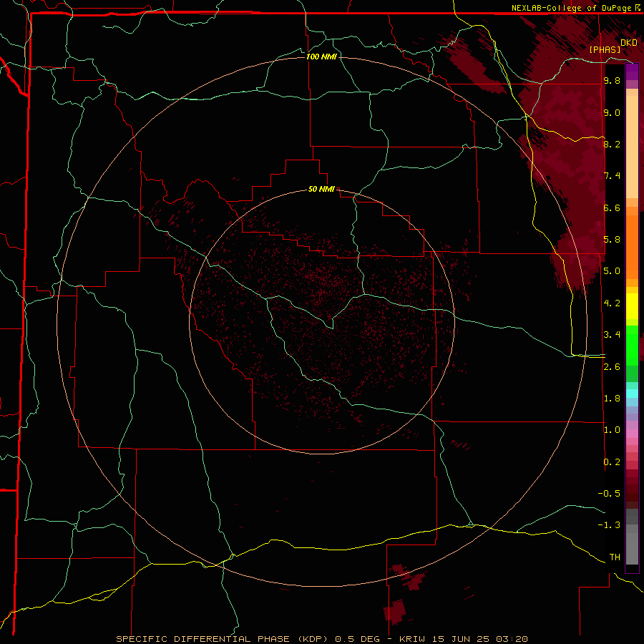Click the bottom caption with KRIW timestamp
Image resolution: width=644 pixels, height=644 pixels.
[x=321, y=639]
